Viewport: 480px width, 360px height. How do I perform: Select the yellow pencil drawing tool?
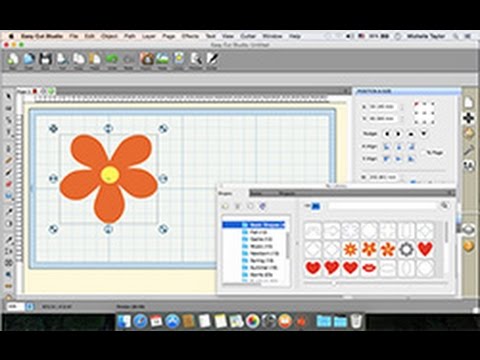[x=9, y=160]
